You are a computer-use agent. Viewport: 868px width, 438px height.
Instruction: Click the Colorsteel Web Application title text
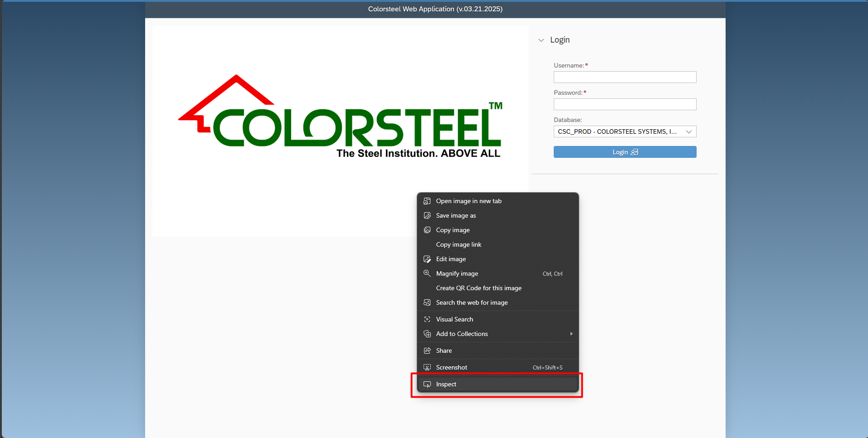pos(435,9)
